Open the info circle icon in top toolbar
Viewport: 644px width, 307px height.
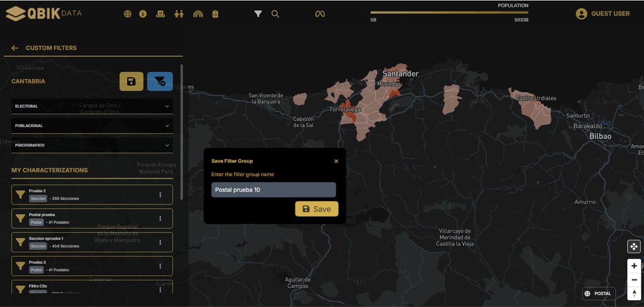pyautogui.click(x=143, y=14)
